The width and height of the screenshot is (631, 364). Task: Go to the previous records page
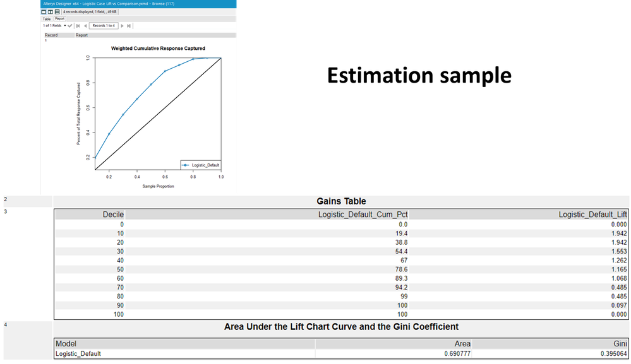85,26
